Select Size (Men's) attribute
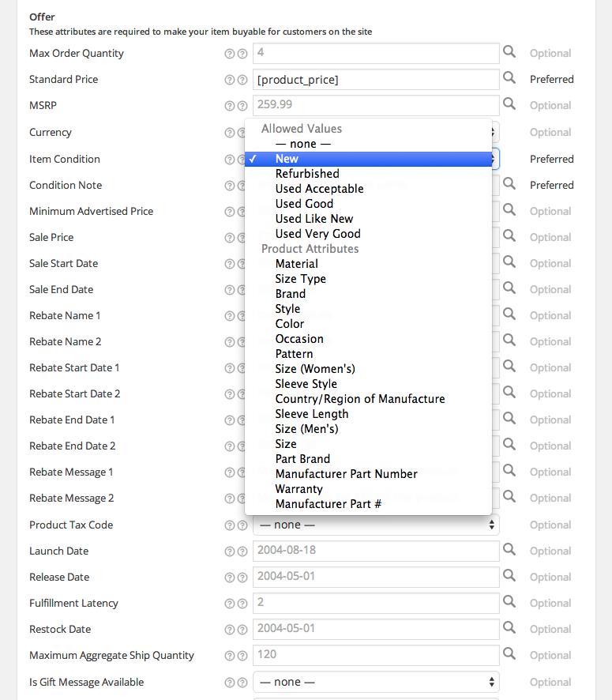This screenshot has width=612, height=700. [x=368, y=428]
